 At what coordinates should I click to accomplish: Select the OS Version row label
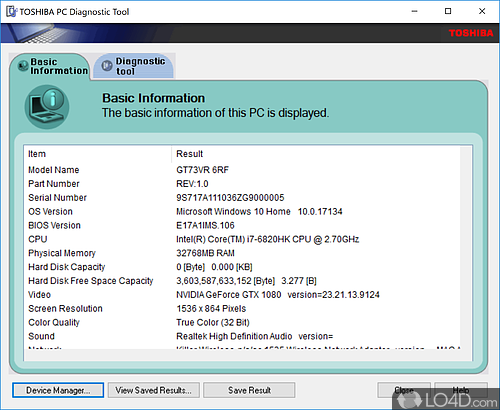(x=50, y=212)
